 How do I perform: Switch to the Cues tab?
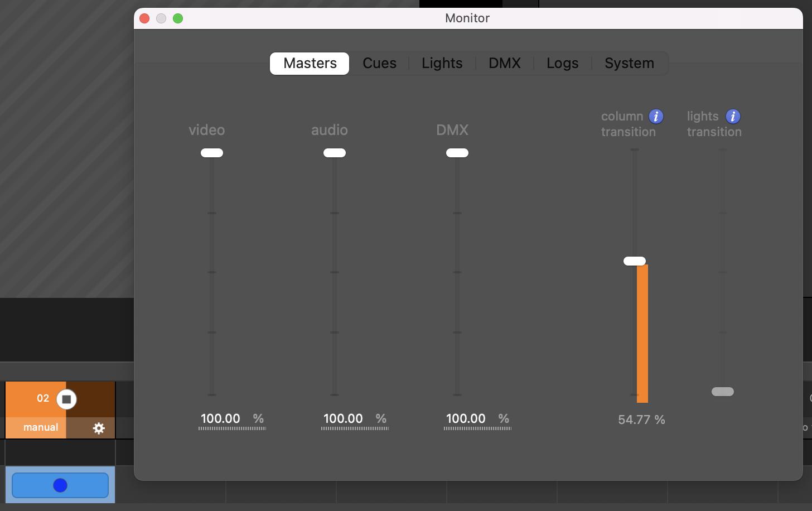(379, 63)
